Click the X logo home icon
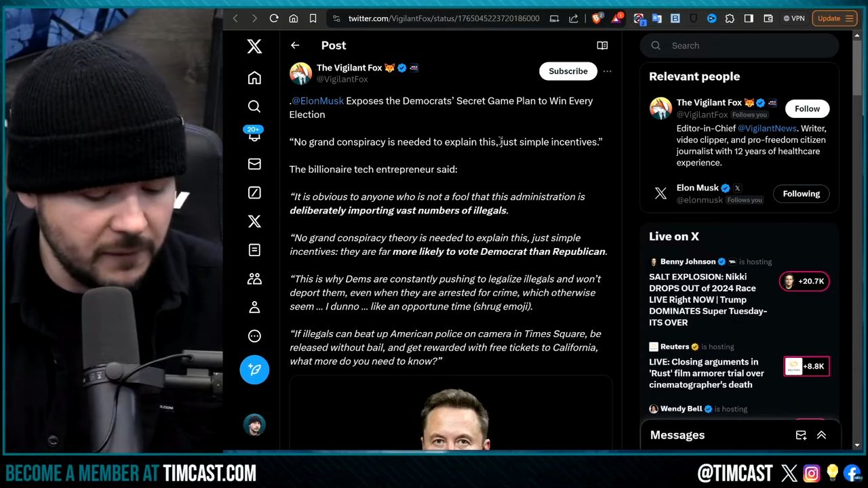 (254, 46)
